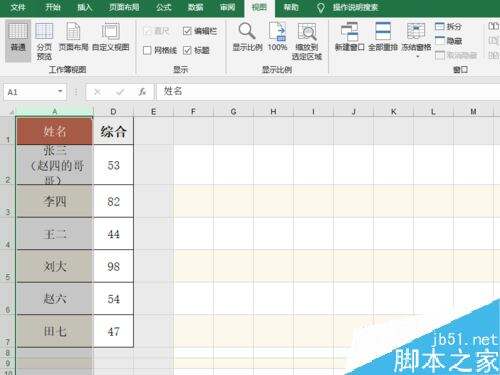
Task: Arrange All windows (全部重排)
Action: click(383, 37)
